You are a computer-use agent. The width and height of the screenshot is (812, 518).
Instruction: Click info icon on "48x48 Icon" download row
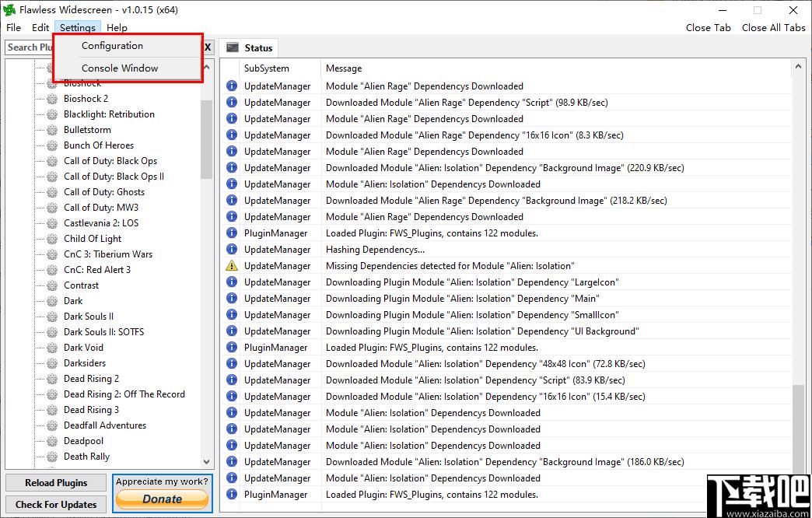tap(232, 364)
